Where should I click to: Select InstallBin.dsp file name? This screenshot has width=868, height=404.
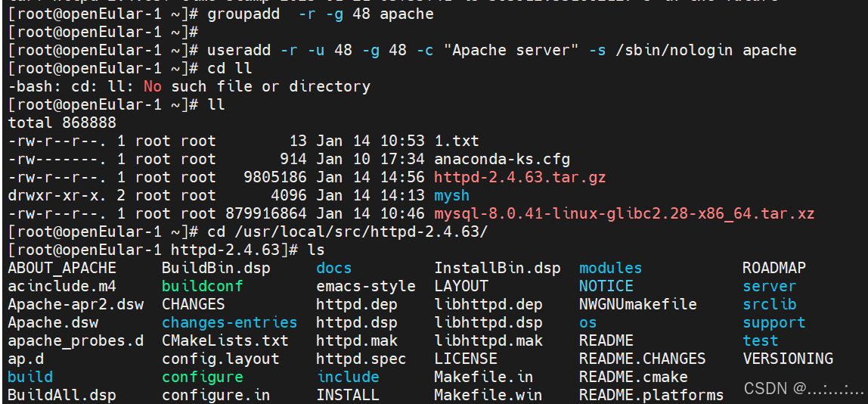[x=498, y=269]
